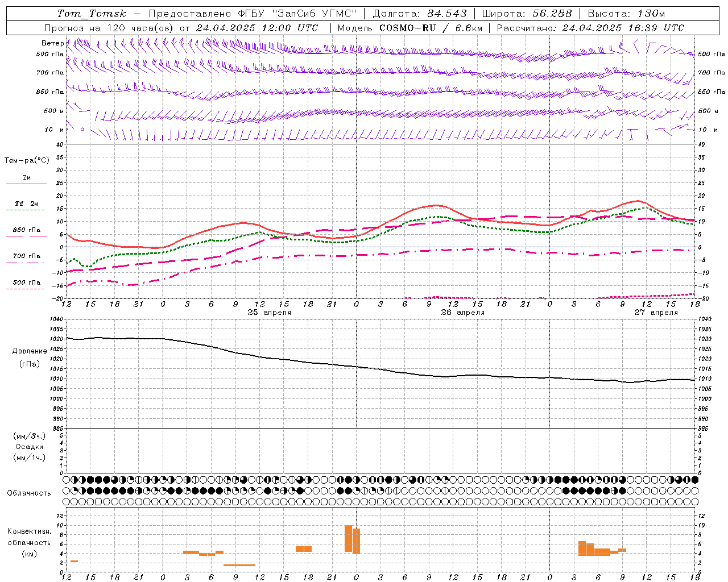Select the longitude value "Долгота: 84.543"

[420, 14]
